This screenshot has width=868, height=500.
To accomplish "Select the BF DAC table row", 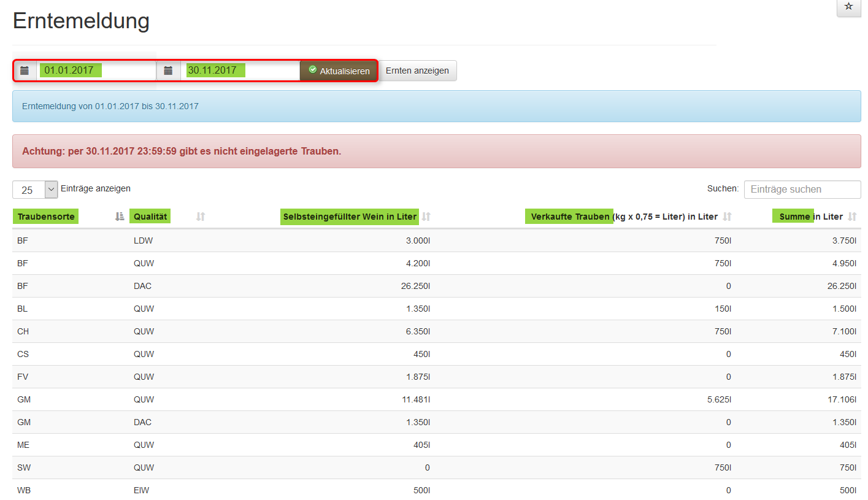I will pos(429,286).
